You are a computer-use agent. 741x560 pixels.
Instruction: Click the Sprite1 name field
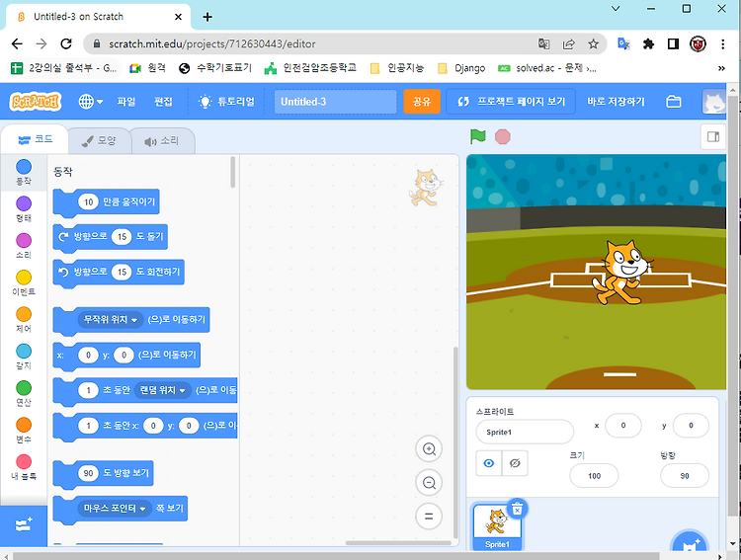point(525,432)
